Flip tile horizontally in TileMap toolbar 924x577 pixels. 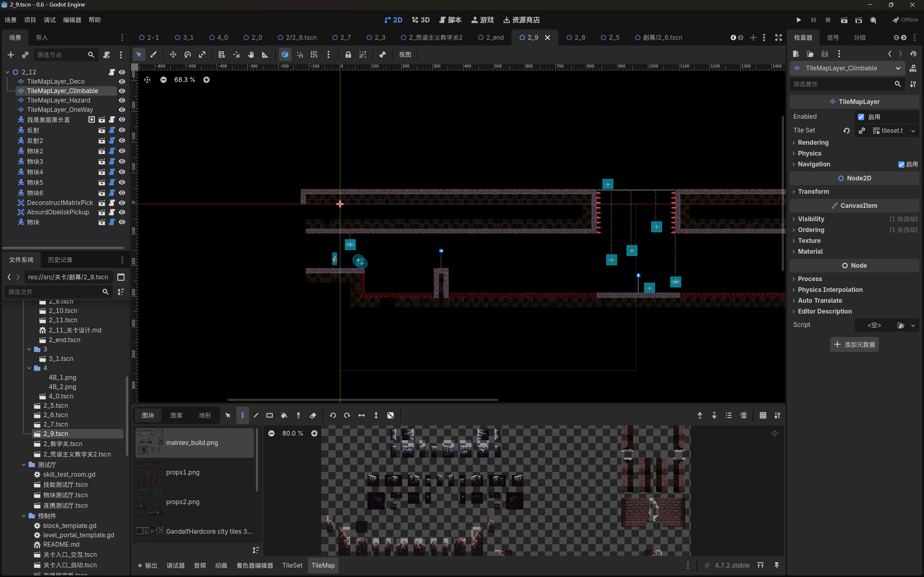pyautogui.click(x=361, y=415)
